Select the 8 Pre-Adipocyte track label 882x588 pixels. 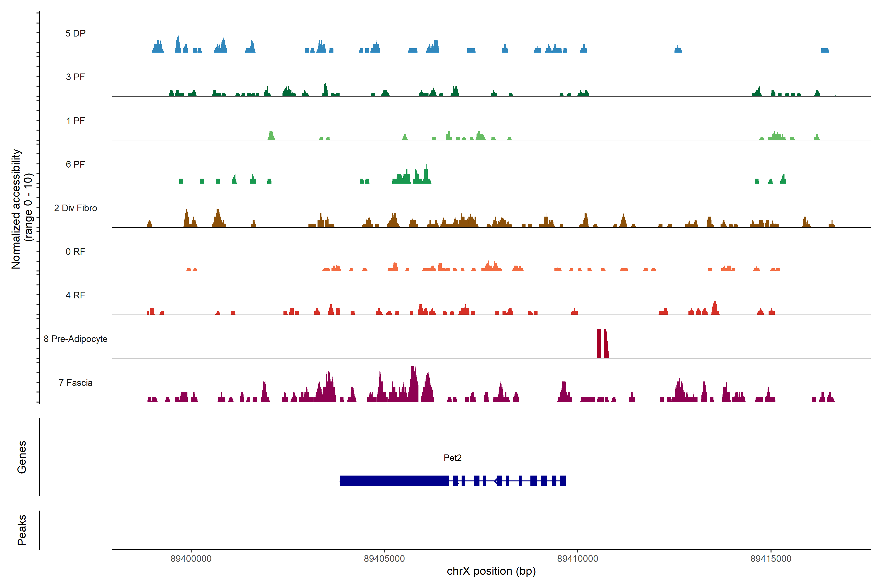click(75, 339)
